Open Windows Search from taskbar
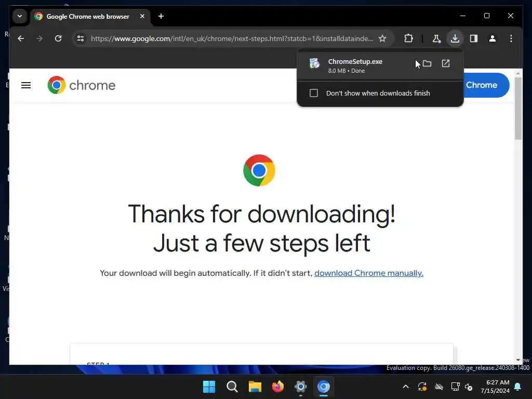The height and width of the screenshot is (399, 532). pos(232,387)
